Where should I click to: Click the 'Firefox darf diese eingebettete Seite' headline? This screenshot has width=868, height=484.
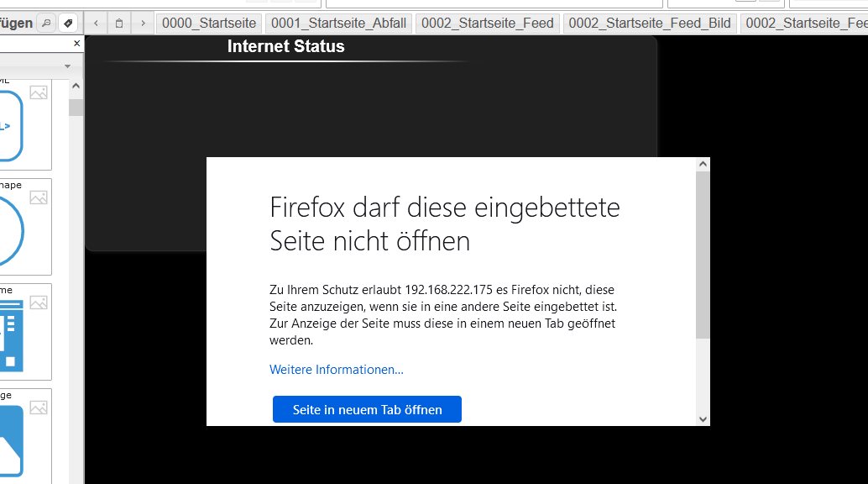click(x=445, y=224)
